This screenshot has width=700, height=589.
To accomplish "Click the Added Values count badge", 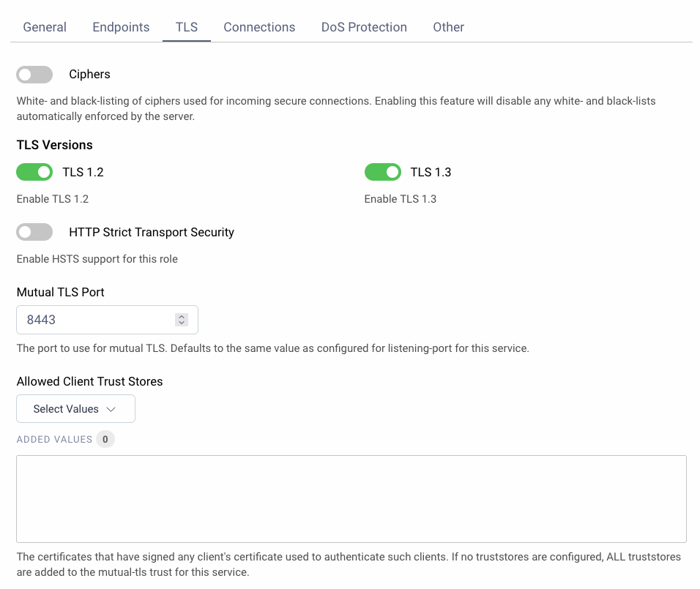I will coord(105,439).
